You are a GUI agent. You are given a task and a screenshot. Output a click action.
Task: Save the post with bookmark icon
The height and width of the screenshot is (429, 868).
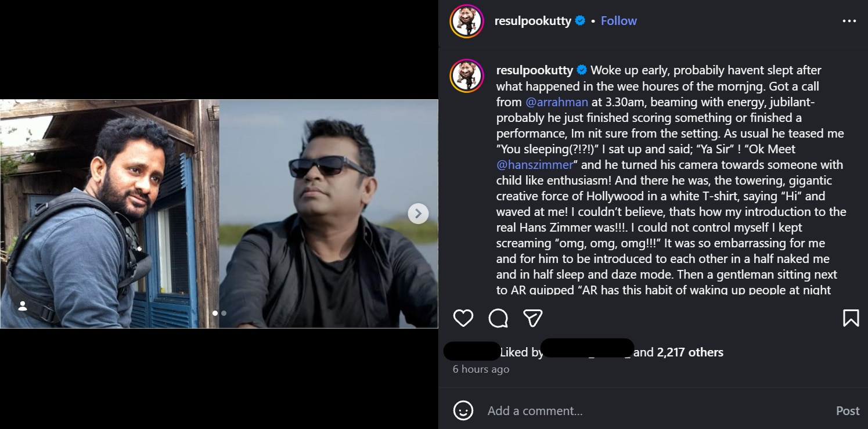coord(851,318)
